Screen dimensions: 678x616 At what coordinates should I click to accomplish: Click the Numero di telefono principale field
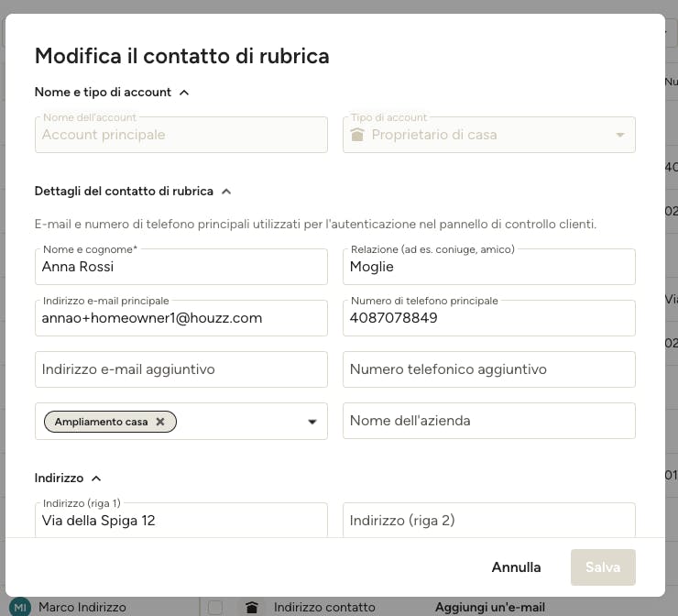[489, 318]
